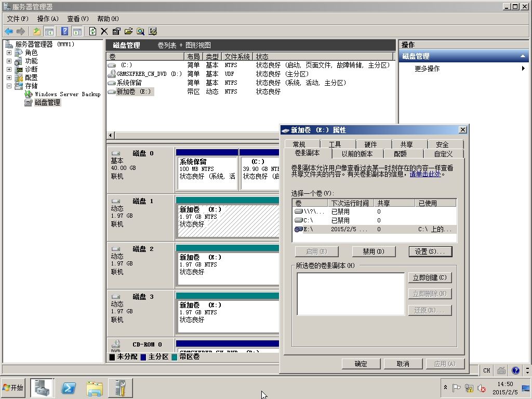The width and height of the screenshot is (532, 399).
Task: Select the 系统保留 row in the volume list
Action: pos(250,83)
